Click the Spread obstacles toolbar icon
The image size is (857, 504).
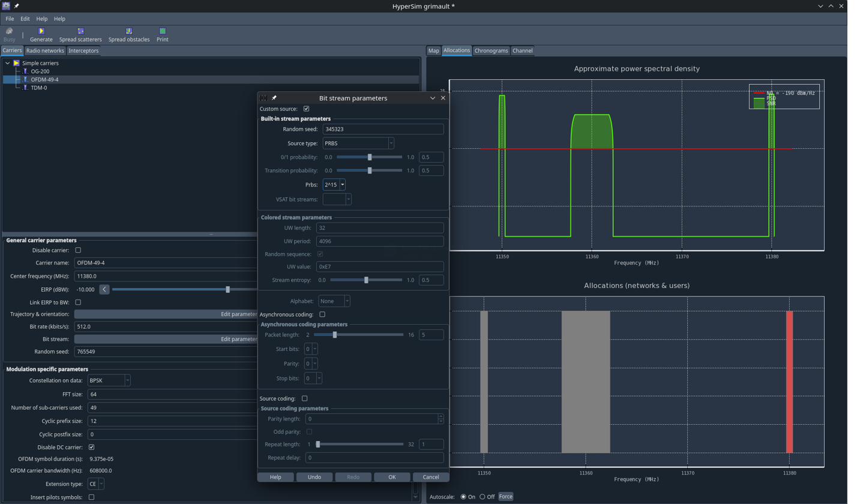tap(129, 31)
